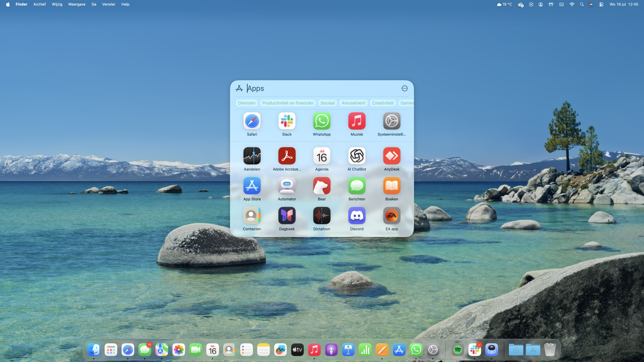Open the Finder menu in menu bar
Viewport: 644px width, 362px height.
21,4
